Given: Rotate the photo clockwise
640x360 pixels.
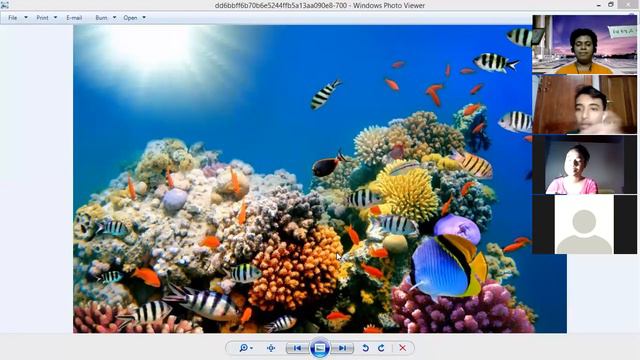Looking at the screenshot, I should point(381,348).
